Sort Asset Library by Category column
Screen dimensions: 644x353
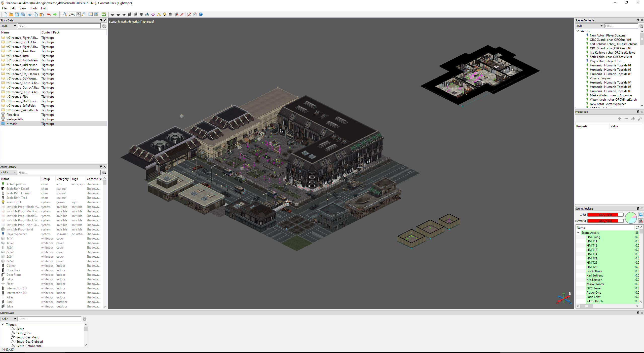(x=62, y=179)
